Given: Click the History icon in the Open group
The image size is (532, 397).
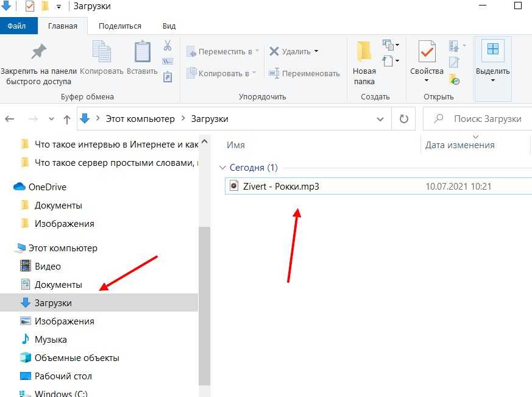Looking at the screenshot, I should (455, 80).
